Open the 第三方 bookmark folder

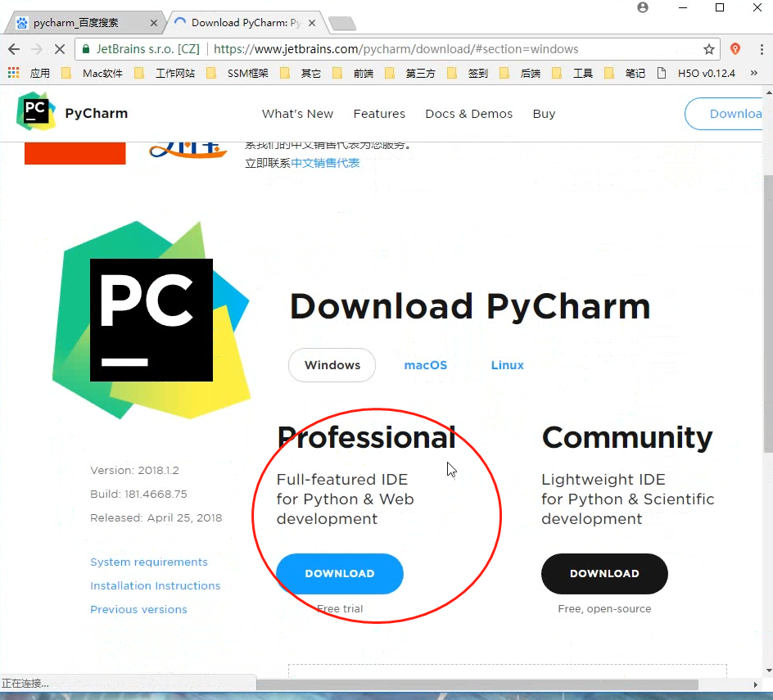point(411,74)
